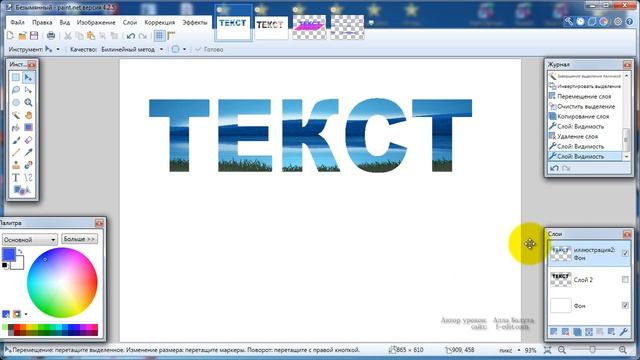
Task: Open the Изображение menu
Action: pyautogui.click(x=96, y=22)
